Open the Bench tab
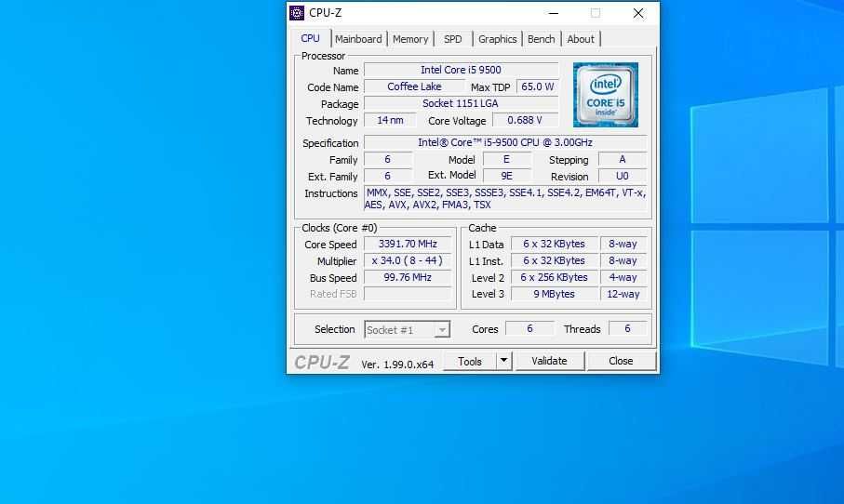 pyautogui.click(x=541, y=39)
